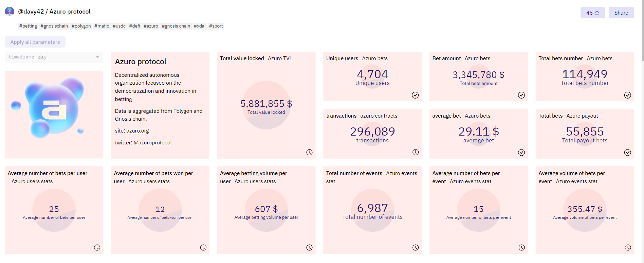Select the #betting tag
This screenshot has width=644, height=263.
28,26
